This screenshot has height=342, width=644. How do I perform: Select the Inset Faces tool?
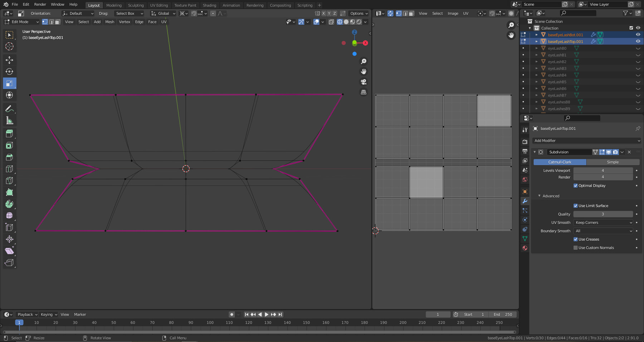click(10, 145)
